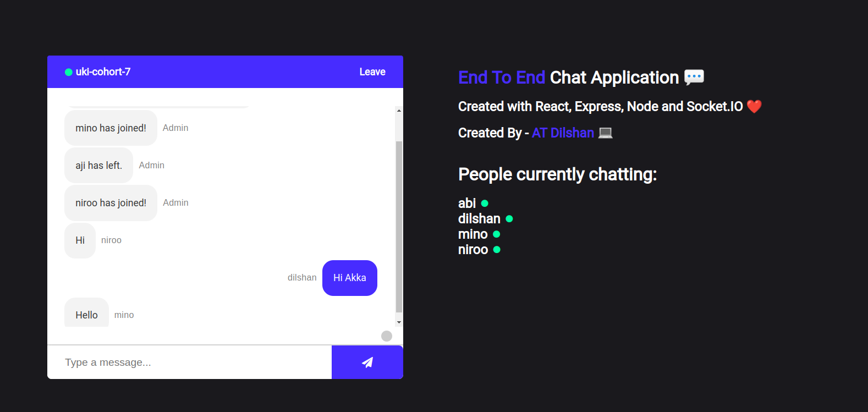Screen dimensions: 868x412
Task: Click the gray circle above send button
Action: pos(387,336)
